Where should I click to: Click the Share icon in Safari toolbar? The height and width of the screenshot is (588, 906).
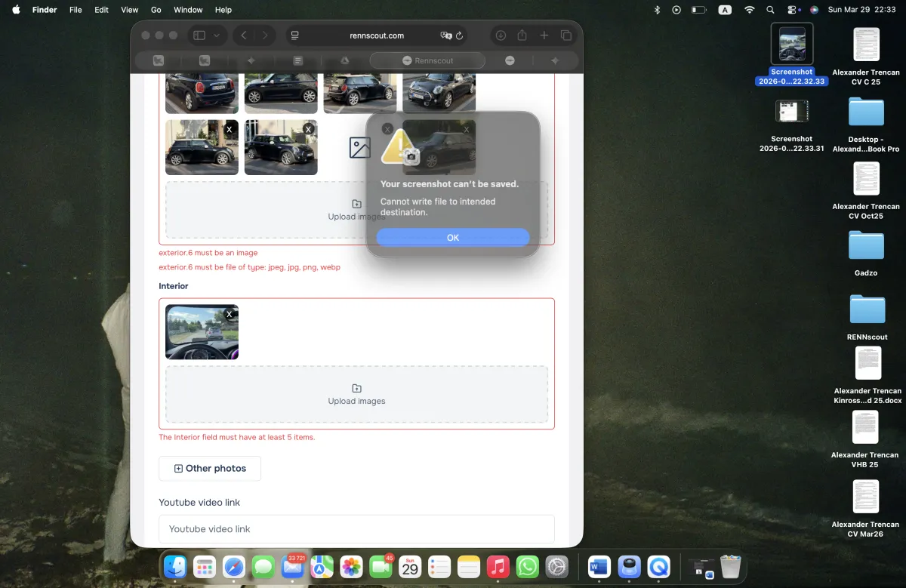click(x=522, y=35)
